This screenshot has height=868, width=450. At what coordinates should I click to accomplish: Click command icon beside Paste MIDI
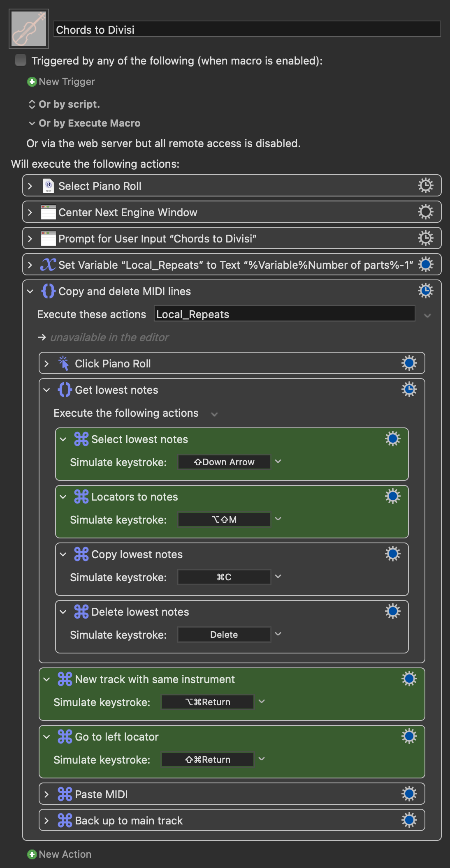click(65, 794)
